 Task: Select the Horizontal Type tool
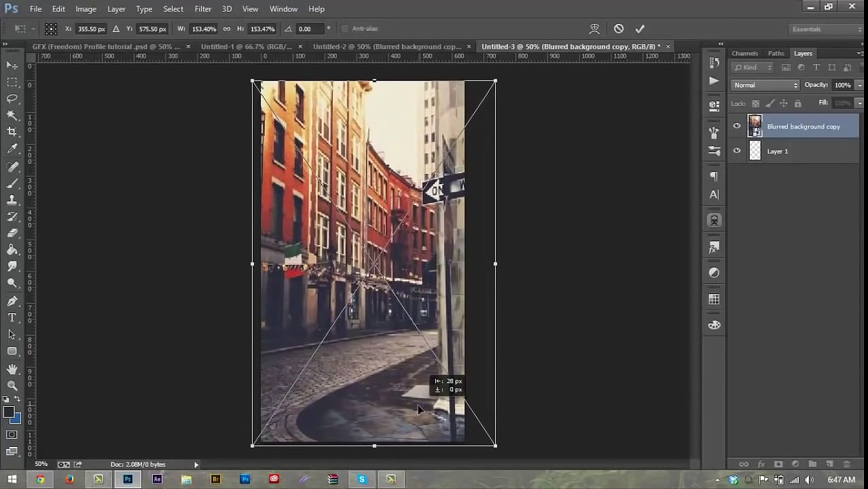tap(12, 318)
